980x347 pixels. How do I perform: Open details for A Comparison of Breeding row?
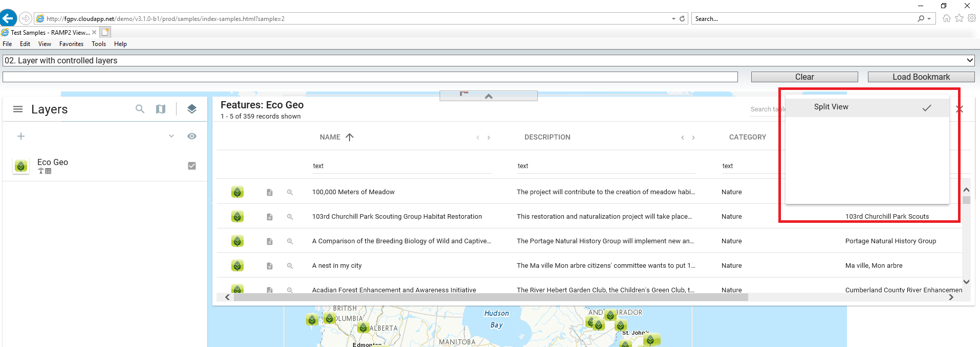270,241
